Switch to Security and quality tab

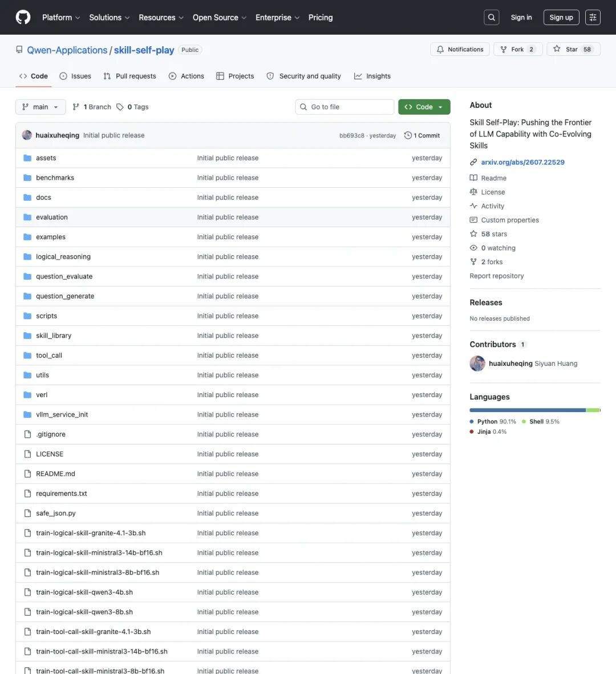(x=304, y=76)
